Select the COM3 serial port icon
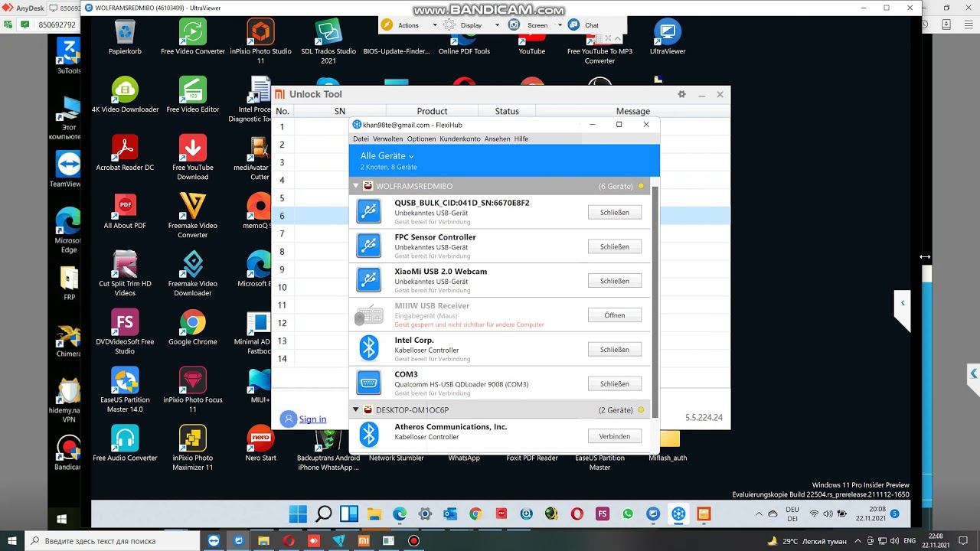The width and height of the screenshot is (980, 551). click(x=369, y=383)
